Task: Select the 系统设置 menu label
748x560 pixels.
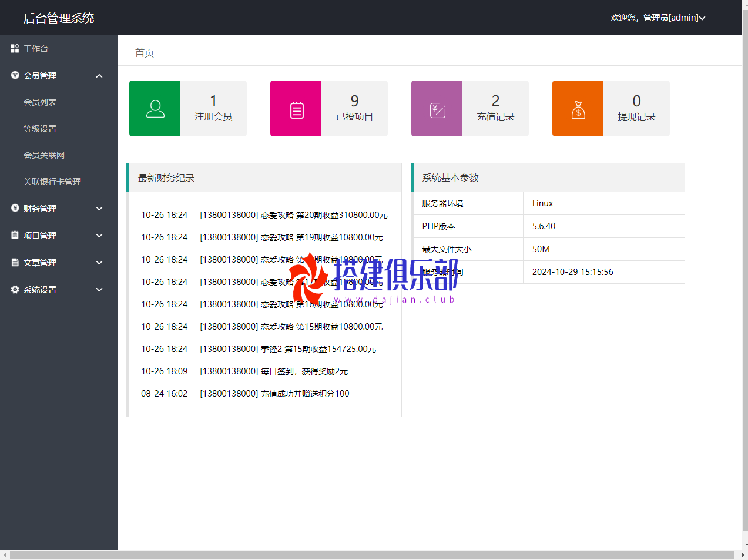Action: (x=40, y=290)
